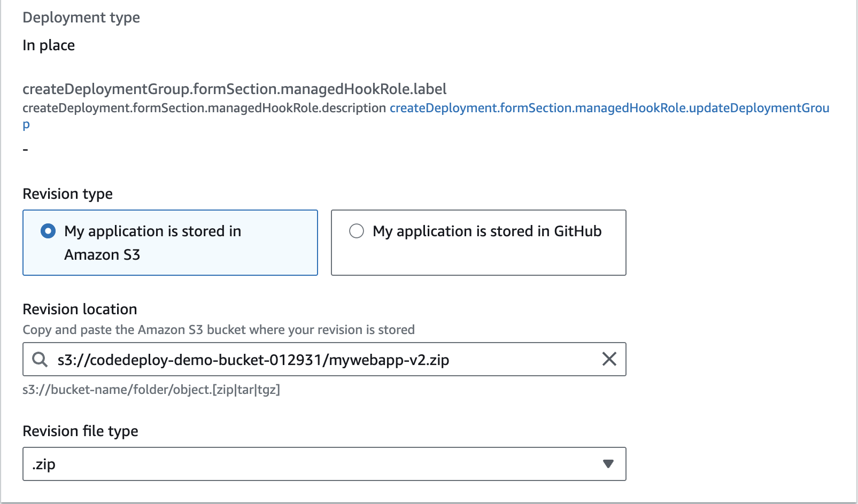Select the GitHub radio button

click(357, 231)
